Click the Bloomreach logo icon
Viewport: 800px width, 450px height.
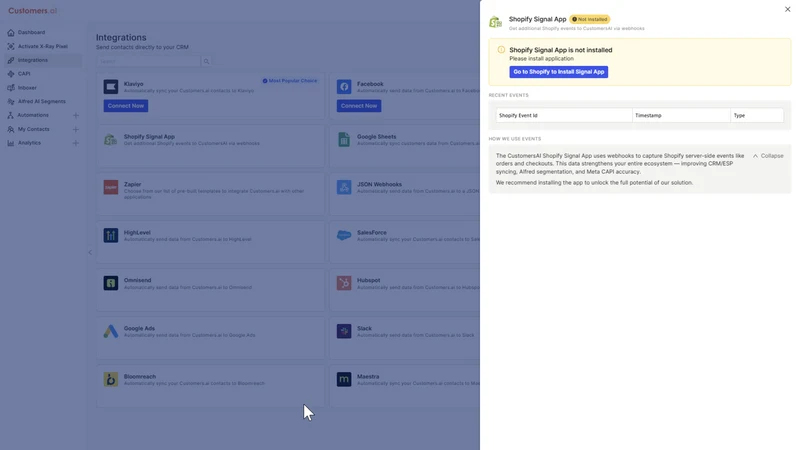[x=111, y=379]
